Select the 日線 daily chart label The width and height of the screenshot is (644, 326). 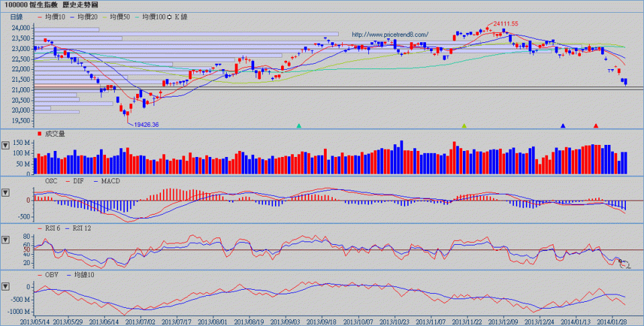pos(16,16)
